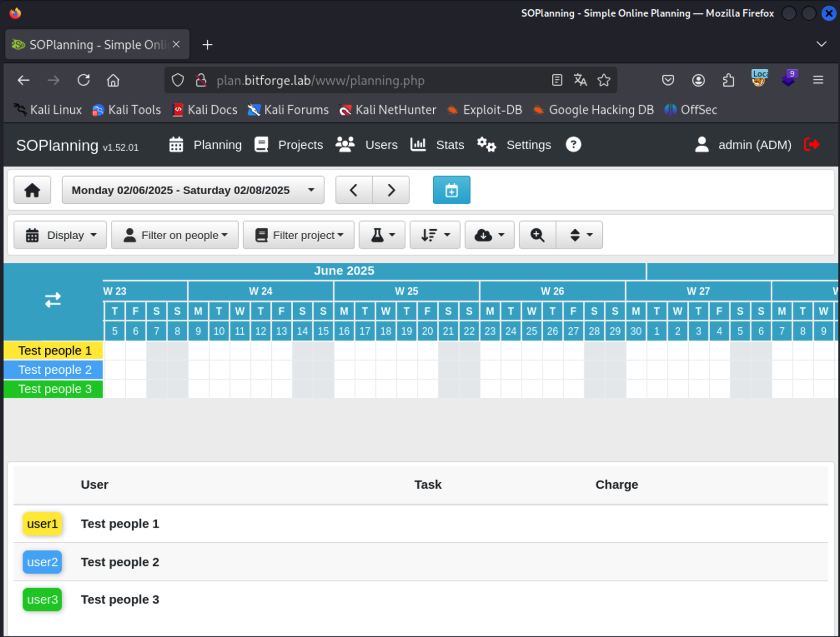Viewport: 840px width, 637px height.
Task: Open the sort order dropdown
Action: coord(435,235)
